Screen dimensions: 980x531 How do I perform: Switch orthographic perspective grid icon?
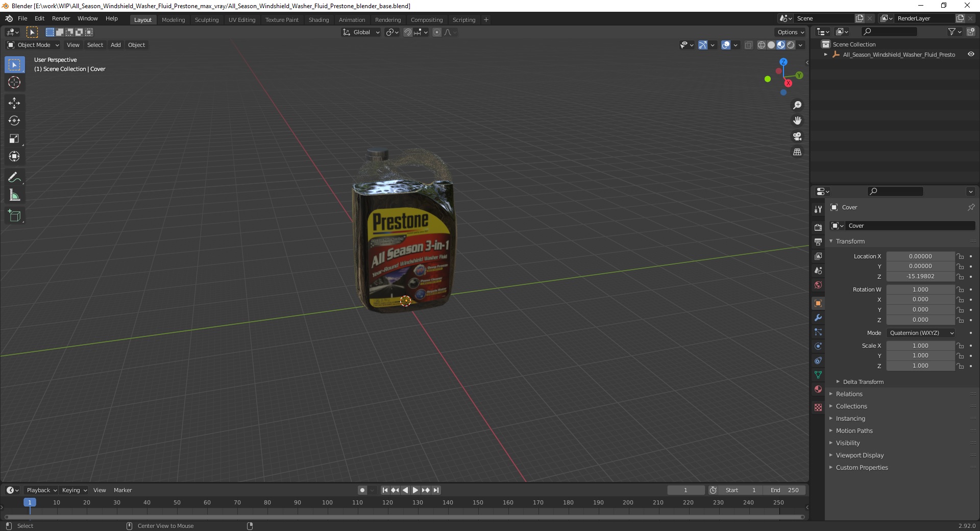pos(797,152)
